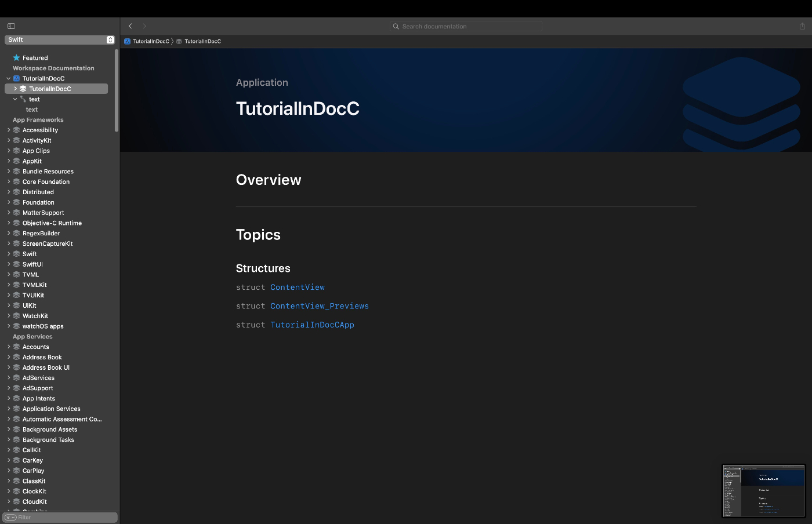
Task: Expand the UIKit entry
Action: pos(8,305)
